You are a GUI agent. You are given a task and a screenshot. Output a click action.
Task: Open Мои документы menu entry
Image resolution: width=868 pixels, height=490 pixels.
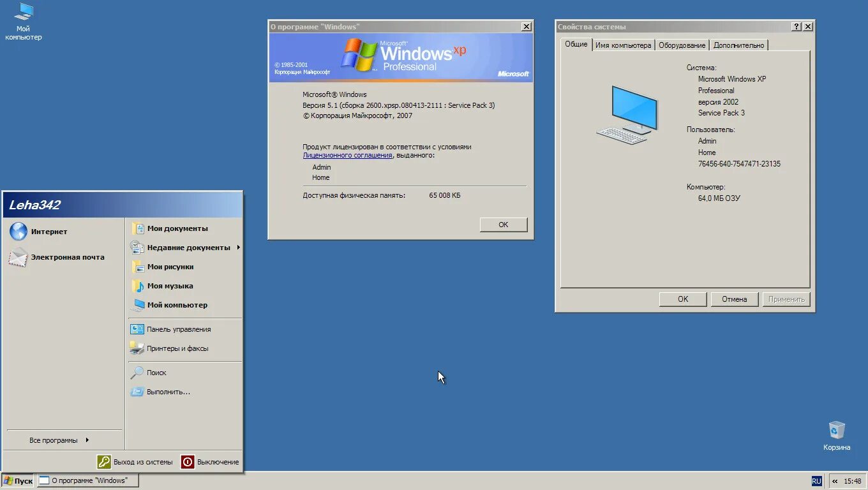[184, 228]
